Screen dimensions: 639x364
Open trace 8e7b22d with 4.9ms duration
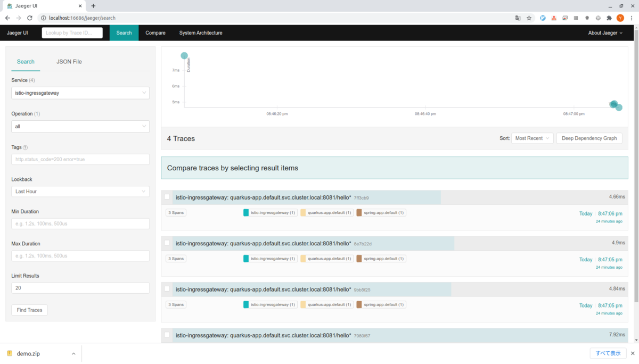[x=394, y=243]
